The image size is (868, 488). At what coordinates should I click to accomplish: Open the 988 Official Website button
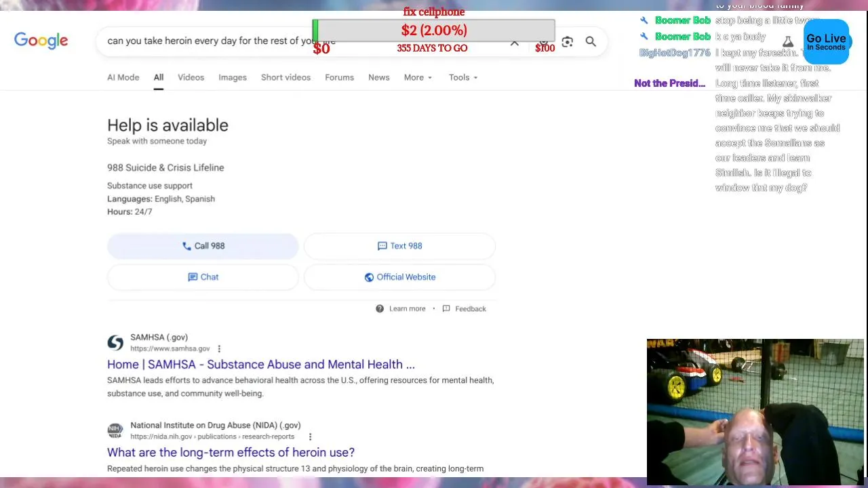click(x=399, y=277)
